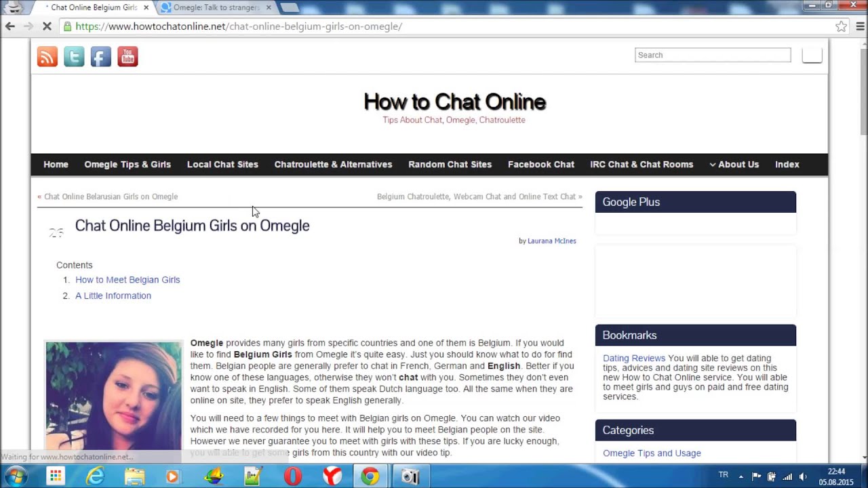Click the browser address bar URL
Viewport: 868px width, 488px height.
[239, 26]
